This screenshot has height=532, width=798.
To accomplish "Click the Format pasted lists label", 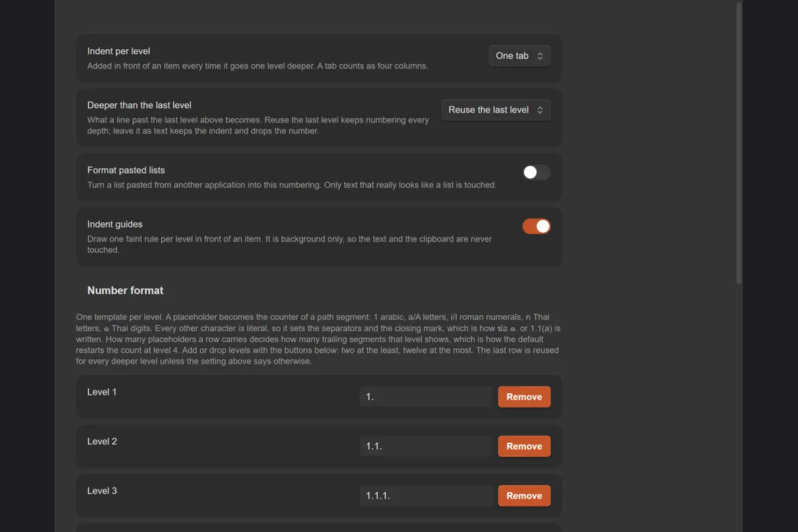I will coord(126,170).
